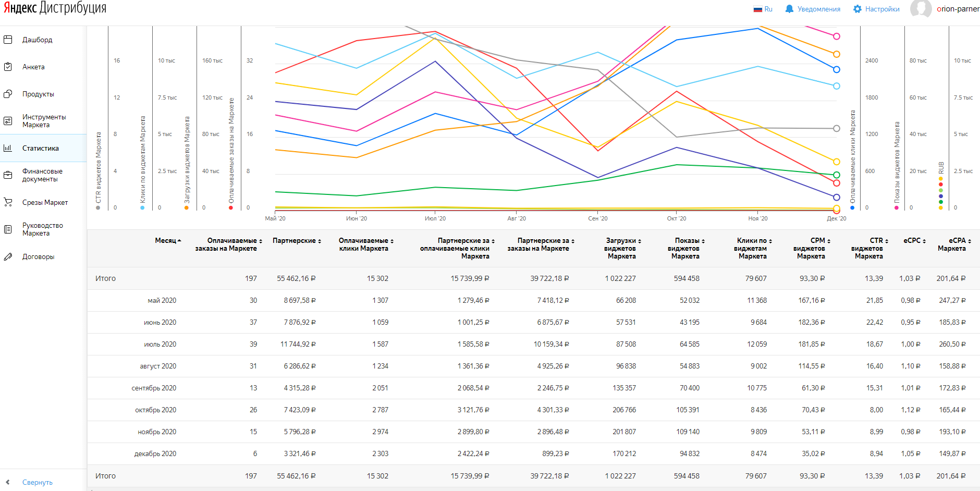
Task: Click sort arrows for eCPA Маркета column
Action: click(970, 241)
